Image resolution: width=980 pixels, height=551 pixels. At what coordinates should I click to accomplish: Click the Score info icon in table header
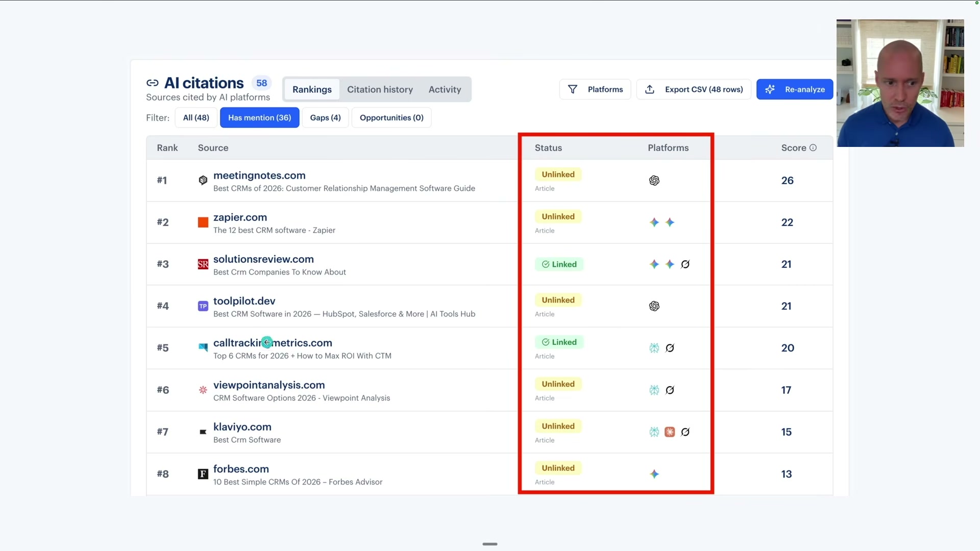point(813,147)
